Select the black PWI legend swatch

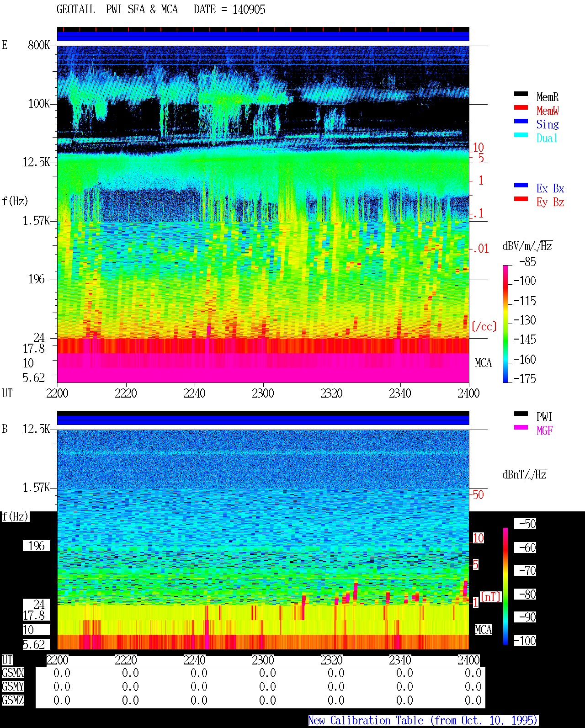point(521,414)
